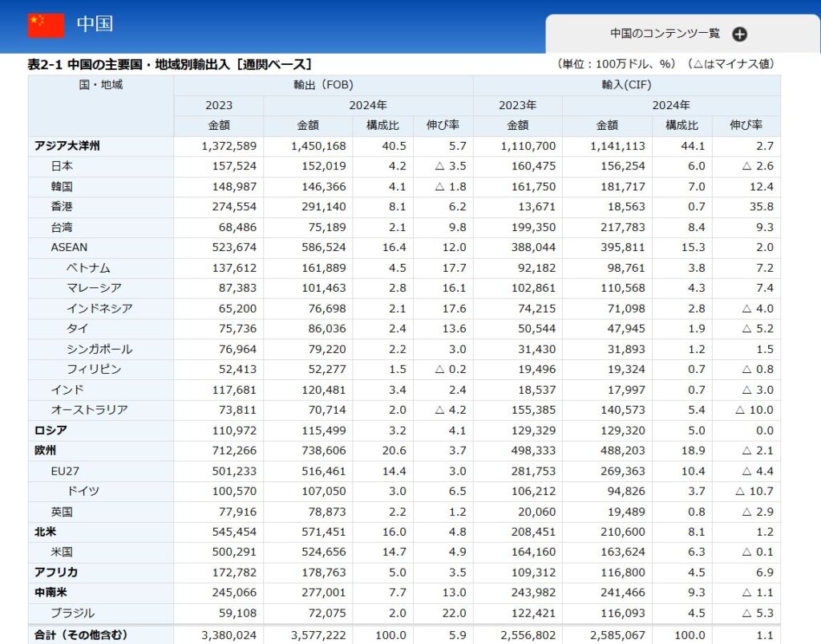Viewport: 821px width, 644px height.
Task: Click the table title 表2-1 中国の主要国・地域別輸出入
Action: coord(169,64)
